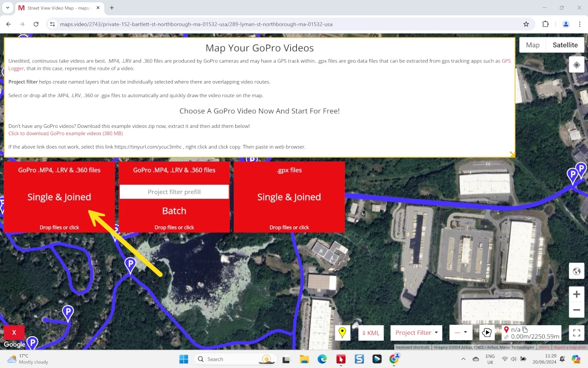Click the info panel's corner resize handle
The image size is (588, 368).
(512, 155)
